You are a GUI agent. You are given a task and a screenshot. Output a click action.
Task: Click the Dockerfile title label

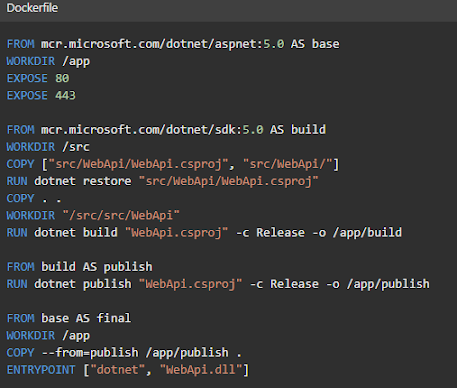(x=32, y=8)
